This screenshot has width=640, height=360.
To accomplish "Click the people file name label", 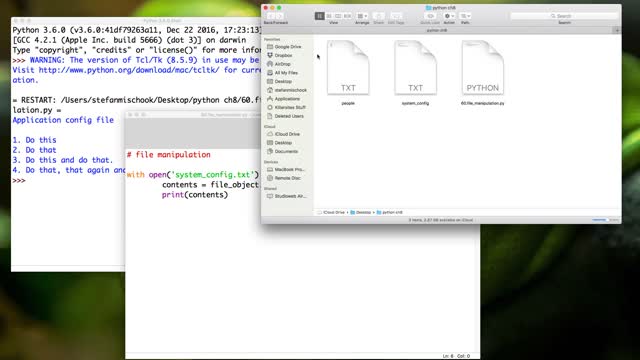I will (x=348, y=103).
